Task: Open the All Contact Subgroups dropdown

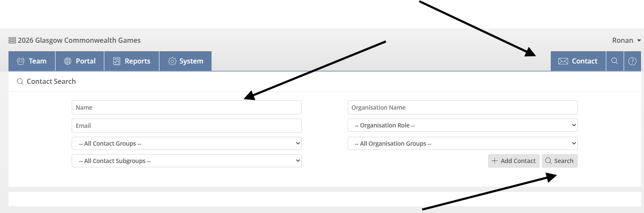Action: tap(187, 161)
